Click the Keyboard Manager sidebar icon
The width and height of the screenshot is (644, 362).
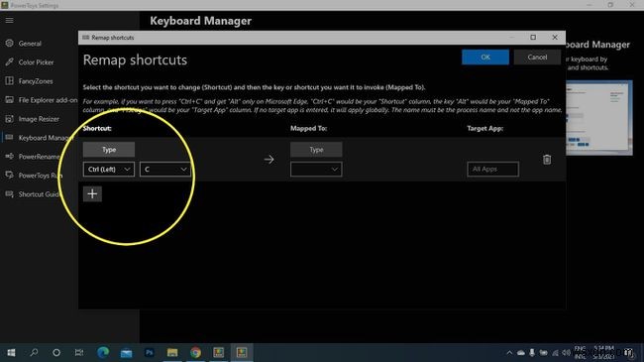point(10,137)
